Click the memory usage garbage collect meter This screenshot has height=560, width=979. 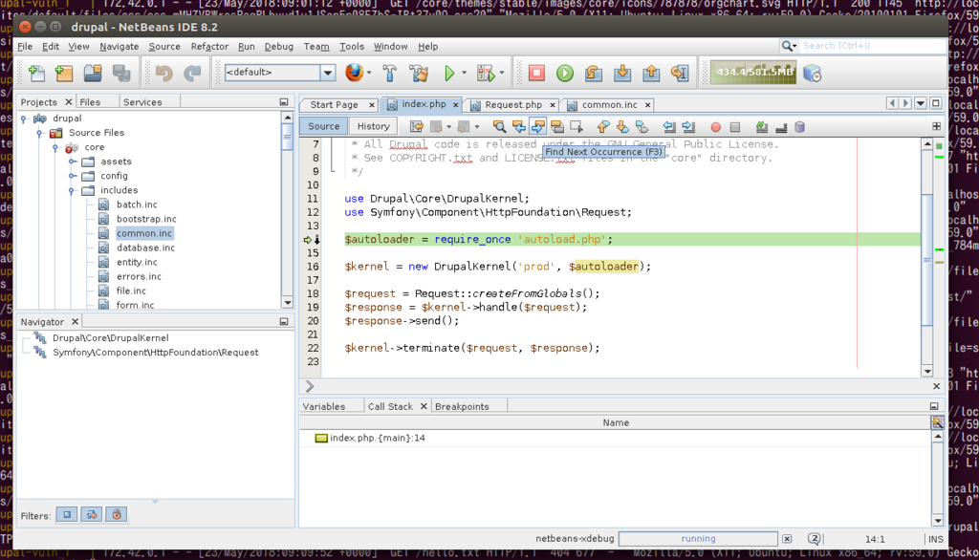click(753, 73)
